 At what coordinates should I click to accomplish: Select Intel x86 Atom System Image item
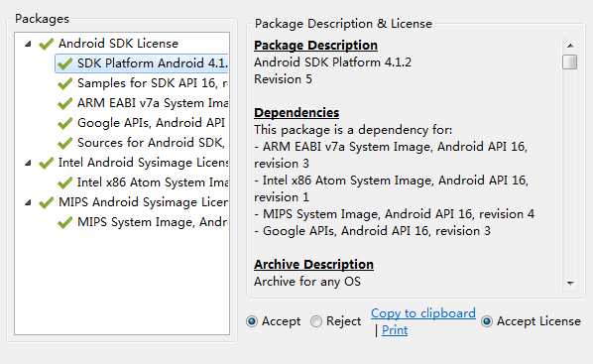(142, 182)
